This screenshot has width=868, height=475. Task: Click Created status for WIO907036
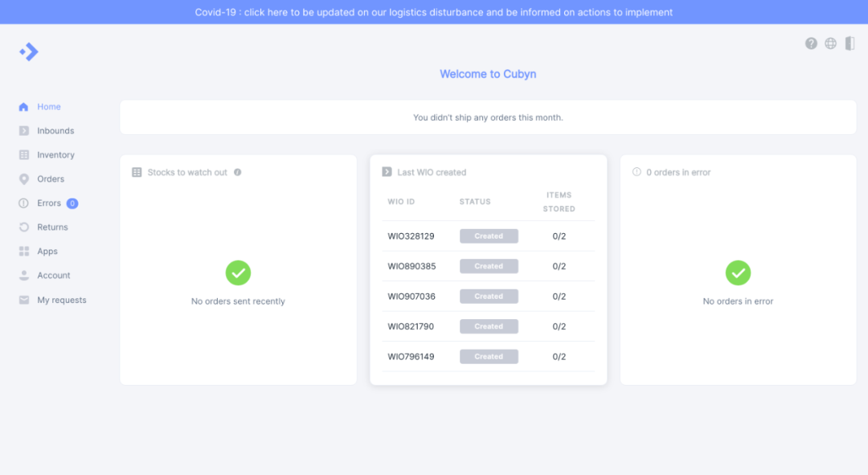click(489, 297)
